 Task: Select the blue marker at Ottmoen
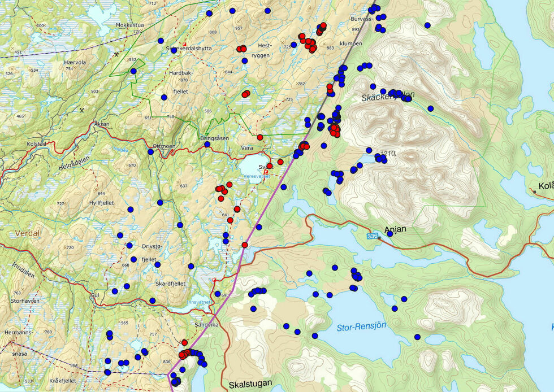150,152
